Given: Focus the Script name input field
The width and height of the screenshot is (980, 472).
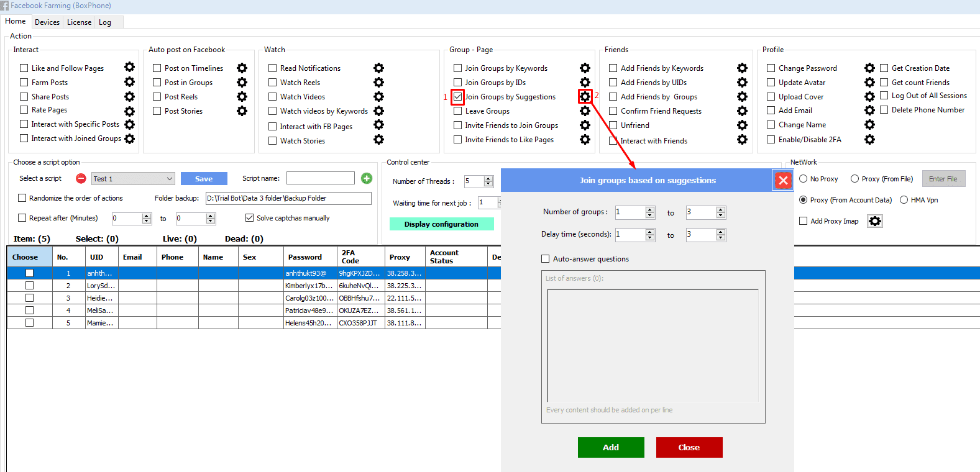Looking at the screenshot, I should tap(320, 178).
